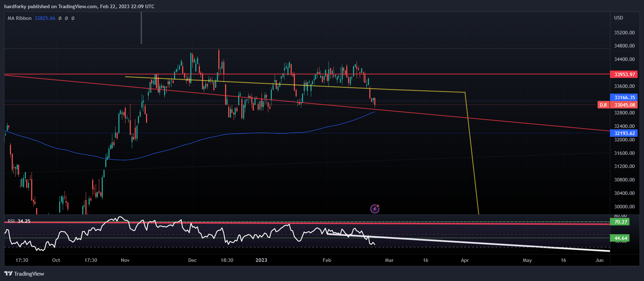The image size is (644, 281).
Task: Click the Jun label on time axis
Action: pos(599,260)
